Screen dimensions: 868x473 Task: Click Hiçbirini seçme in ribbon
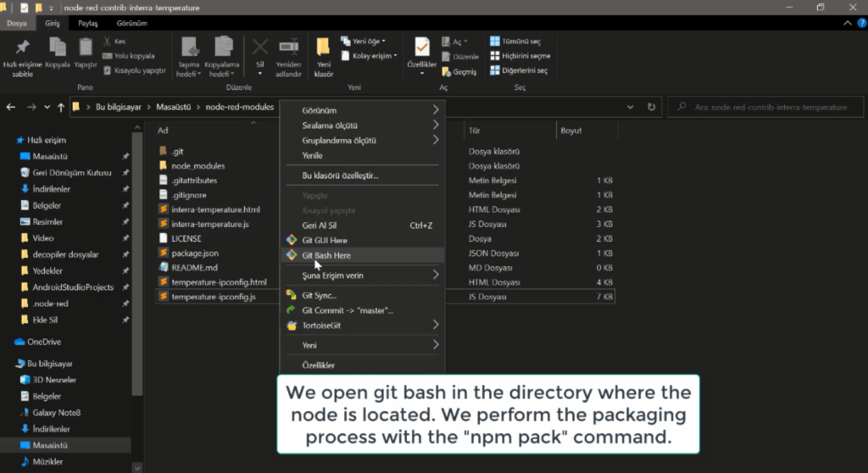(x=520, y=56)
